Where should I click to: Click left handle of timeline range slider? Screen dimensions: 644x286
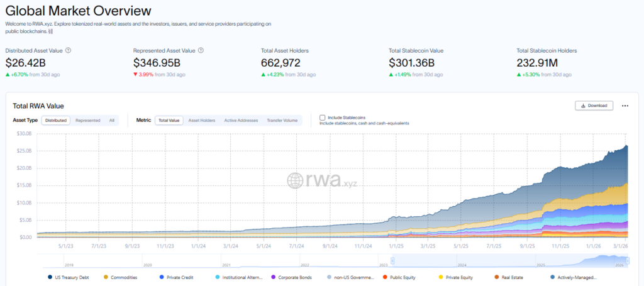tap(392, 261)
